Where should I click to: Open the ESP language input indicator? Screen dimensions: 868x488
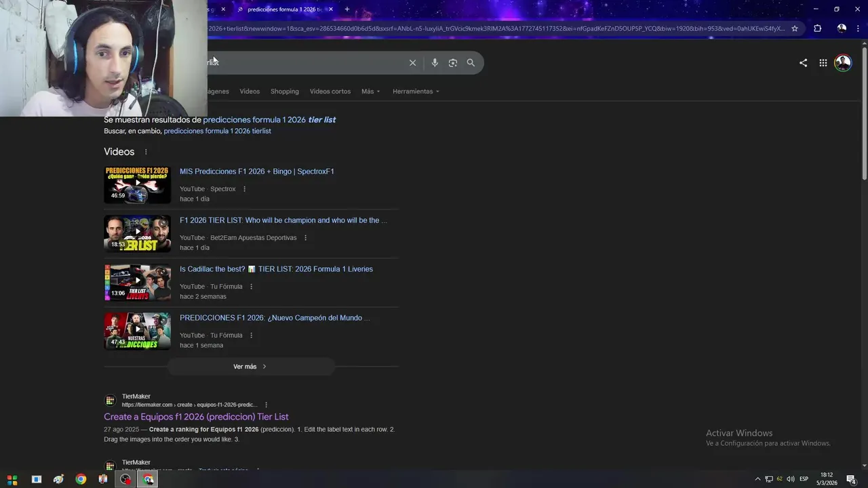click(804, 479)
